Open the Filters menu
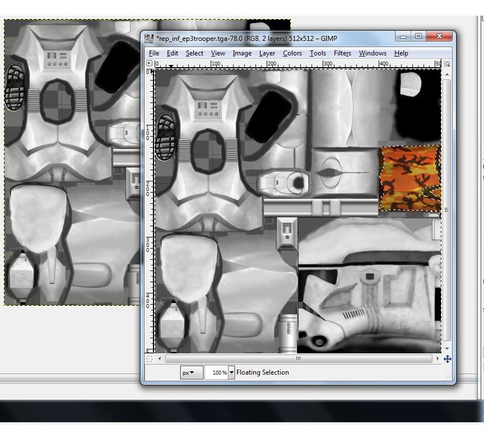This screenshot has width=484, height=448. point(342,53)
